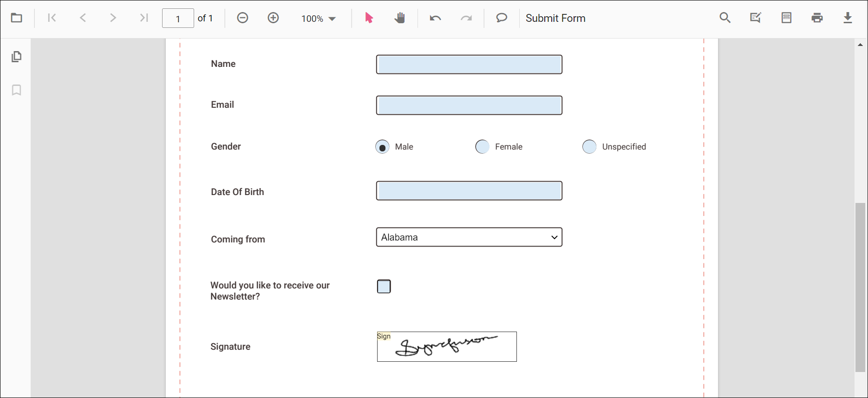Expand the Coming from Alabama dropdown

tap(469, 237)
